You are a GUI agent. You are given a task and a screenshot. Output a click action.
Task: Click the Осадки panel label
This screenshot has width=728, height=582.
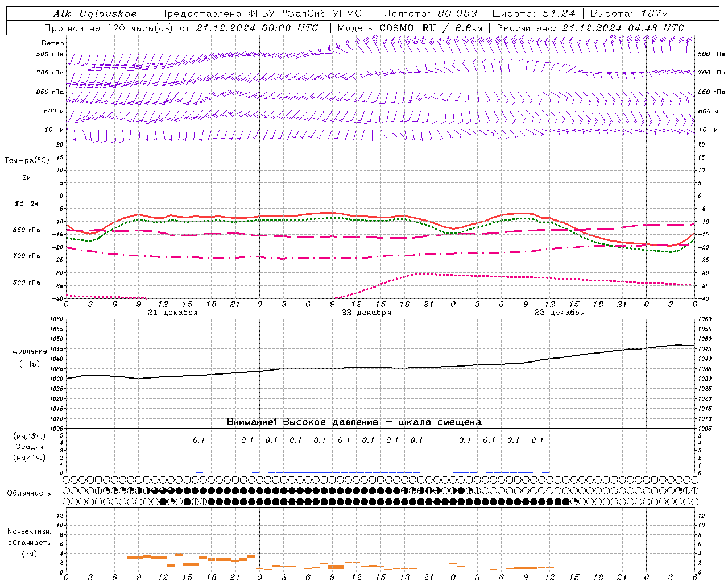coord(30,447)
